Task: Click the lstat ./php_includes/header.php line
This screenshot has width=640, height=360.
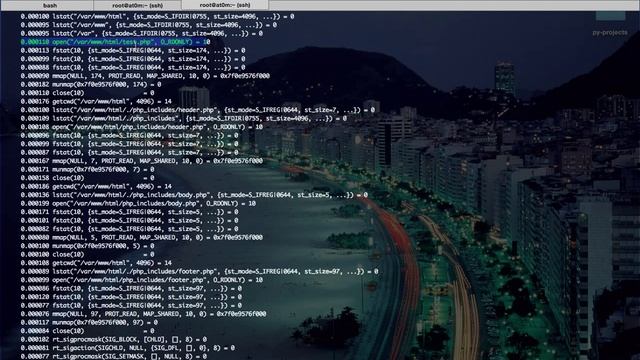Action: click(x=198, y=110)
